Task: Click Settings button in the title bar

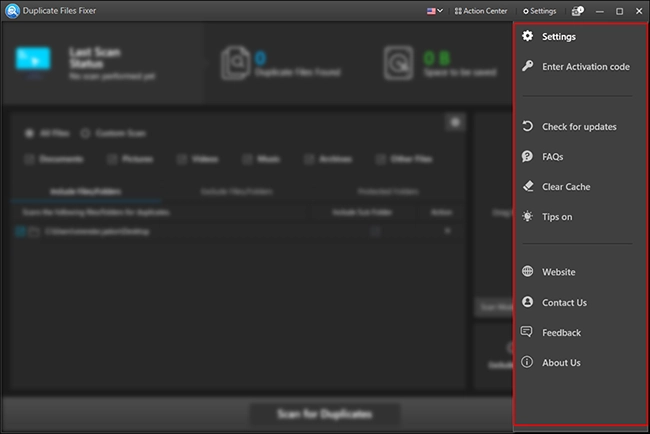Action: [x=539, y=11]
